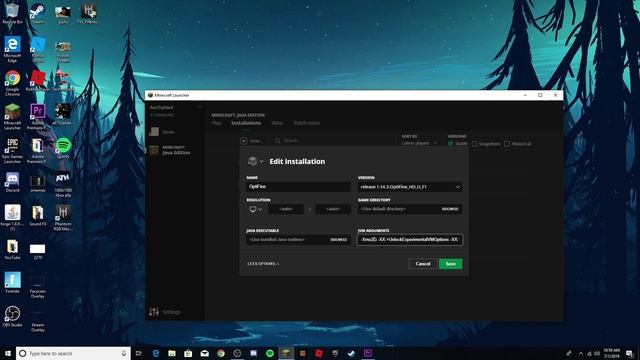640x360 pixels.
Task: Browse for the Game Directory
Action: [x=450, y=209]
